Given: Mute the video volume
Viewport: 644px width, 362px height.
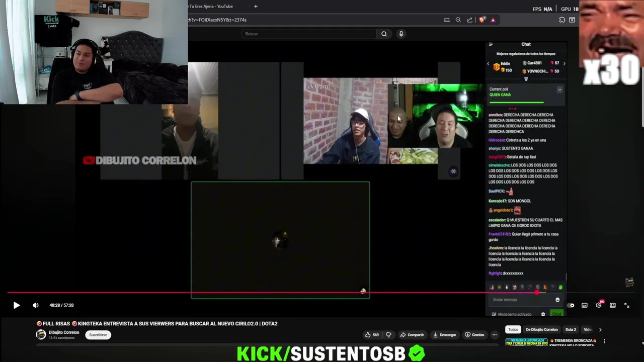Looking at the screenshot, I should tap(35, 305).
